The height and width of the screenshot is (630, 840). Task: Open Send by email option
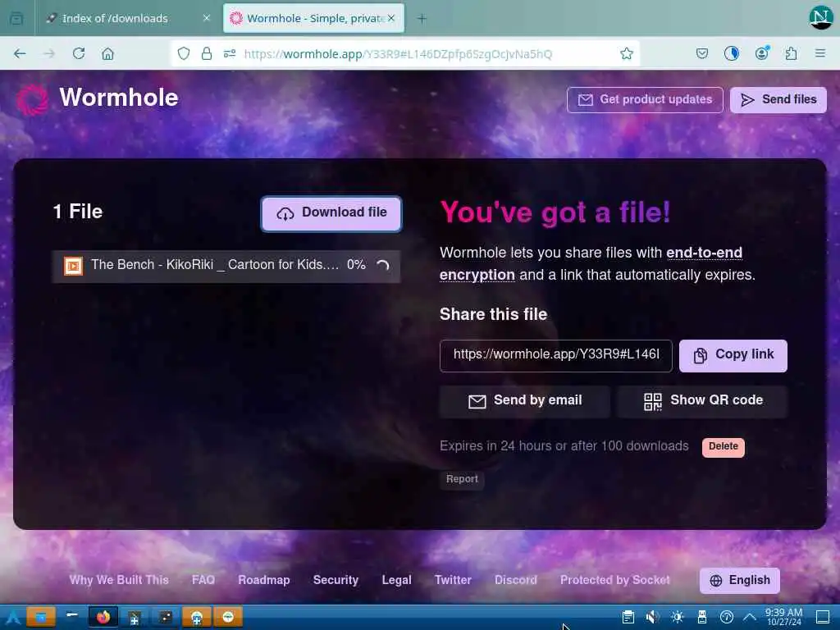524,401
